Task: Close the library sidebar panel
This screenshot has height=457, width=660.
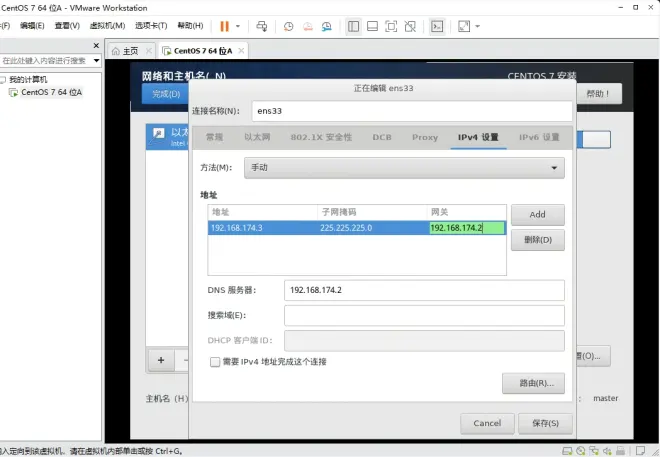Action: [x=96, y=45]
